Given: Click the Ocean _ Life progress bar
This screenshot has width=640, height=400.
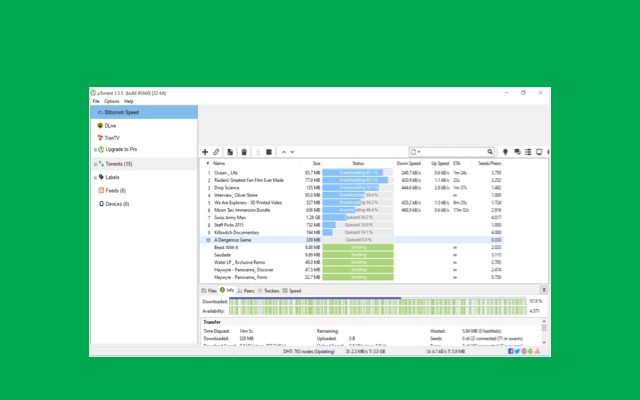Looking at the screenshot, I should (x=358, y=173).
